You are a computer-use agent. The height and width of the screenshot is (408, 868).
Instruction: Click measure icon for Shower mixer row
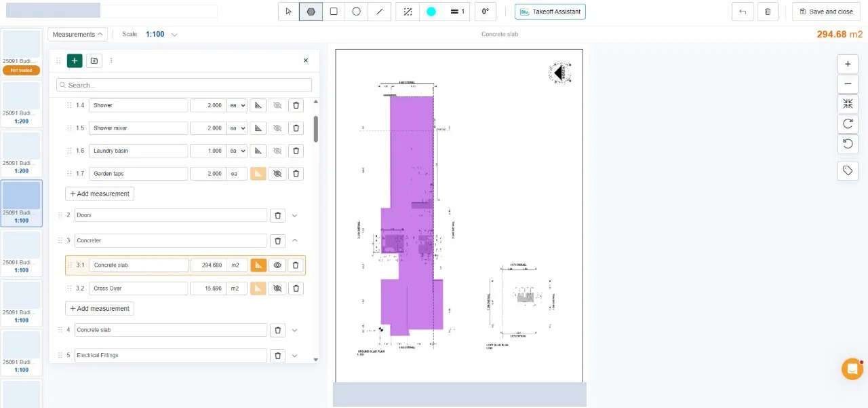[x=258, y=128]
